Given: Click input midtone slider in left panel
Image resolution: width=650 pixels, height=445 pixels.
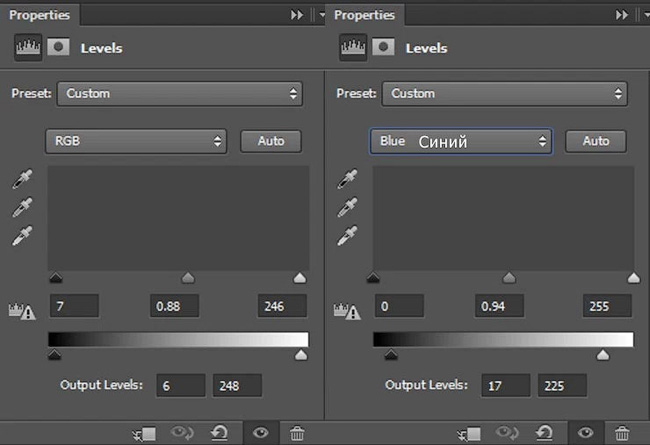Looking at the screenshot, I should [188, 277].
